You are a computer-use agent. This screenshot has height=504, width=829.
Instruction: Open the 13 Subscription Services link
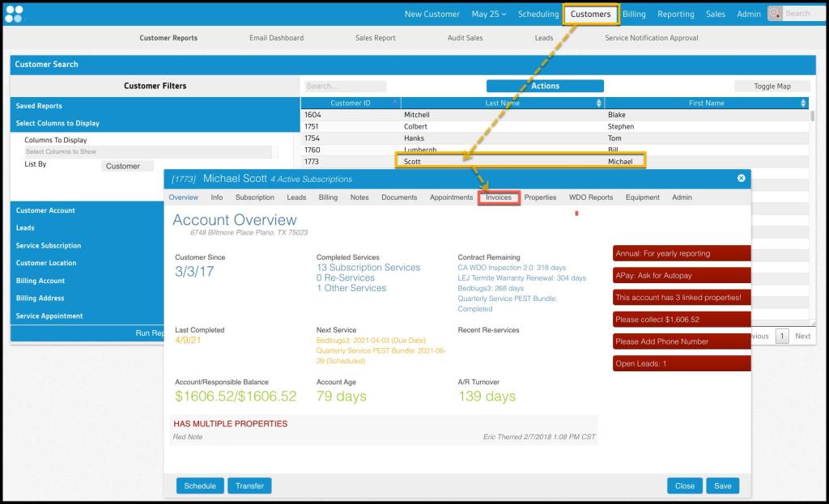click(x=368, y=268)
